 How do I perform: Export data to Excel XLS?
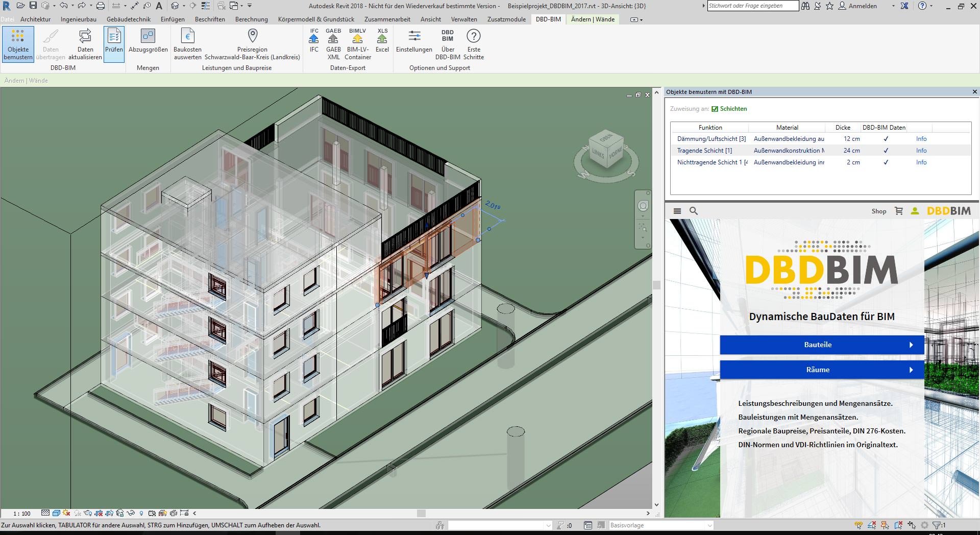[382, 41]
